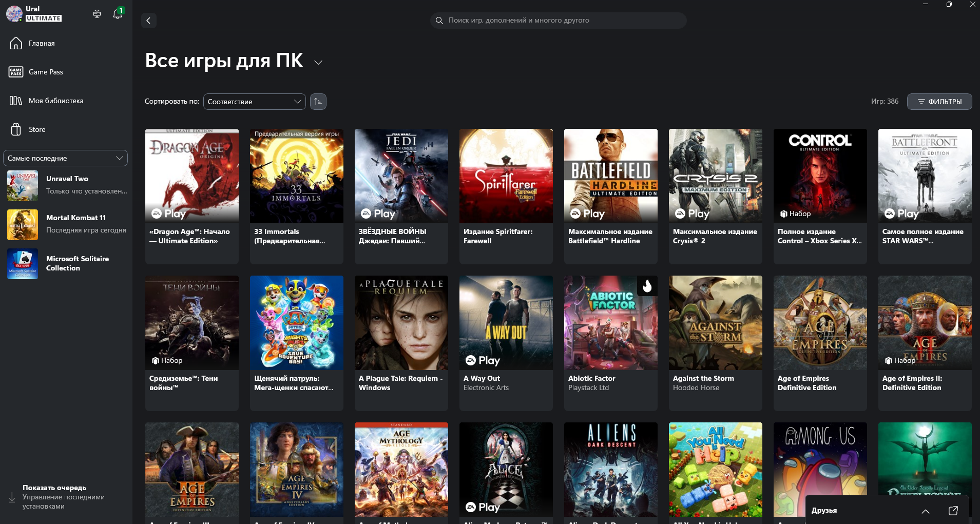This screenshot has height=524, width=980.
Task: Click EA Play badge on Crysis 2
Action: [692, 214]
